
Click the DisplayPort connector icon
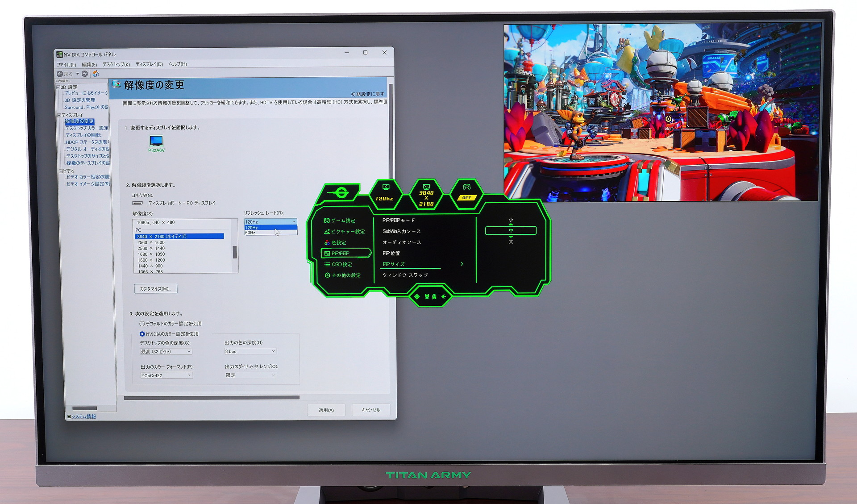(137, 203)
